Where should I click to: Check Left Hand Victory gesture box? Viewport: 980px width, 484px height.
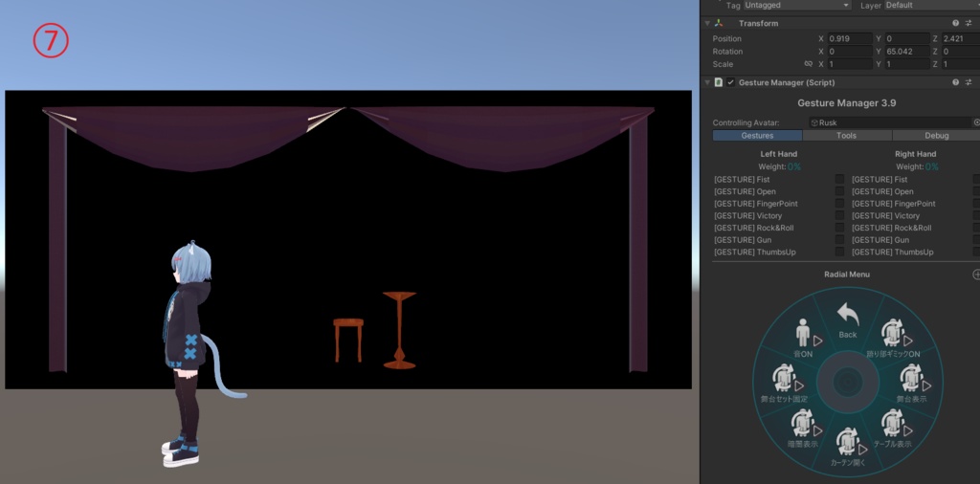pyautogui.click(x=839, y=215)
